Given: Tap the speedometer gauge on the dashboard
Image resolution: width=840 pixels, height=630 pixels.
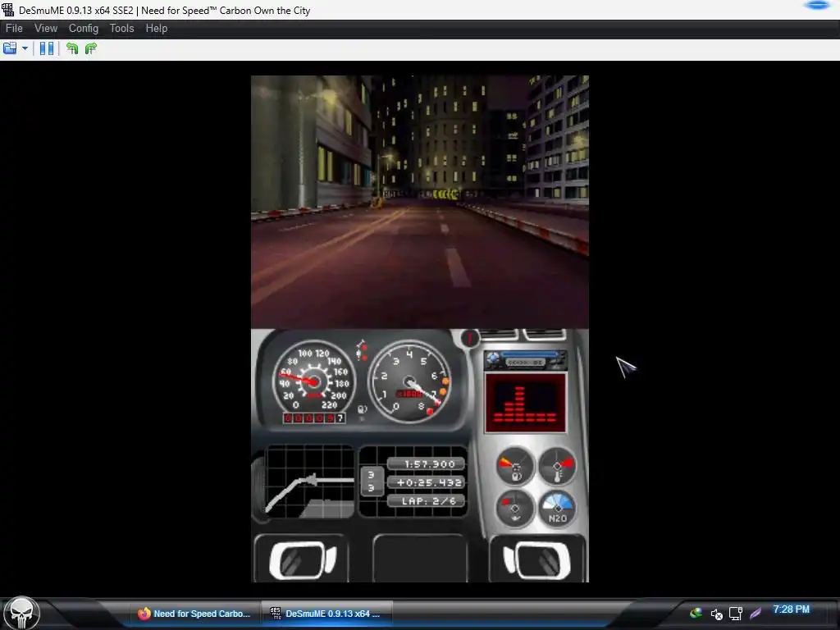Looking at the screenshot, I should point(313,381).
